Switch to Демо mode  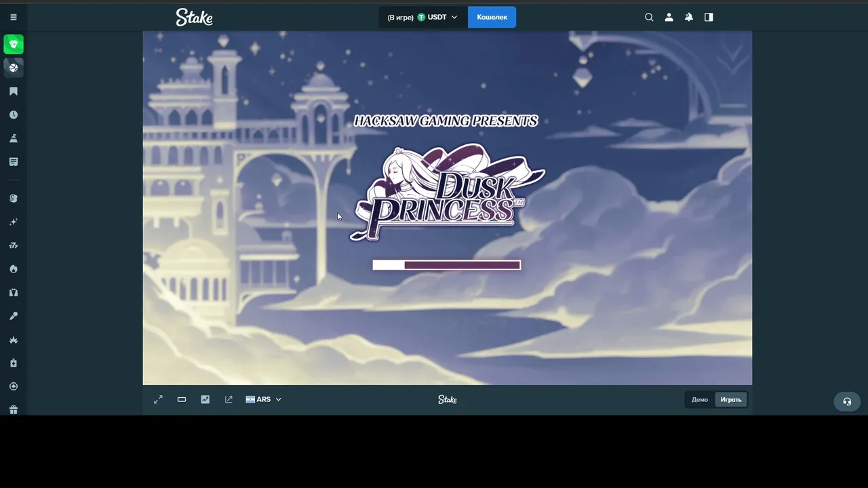(x=700, y=400)
